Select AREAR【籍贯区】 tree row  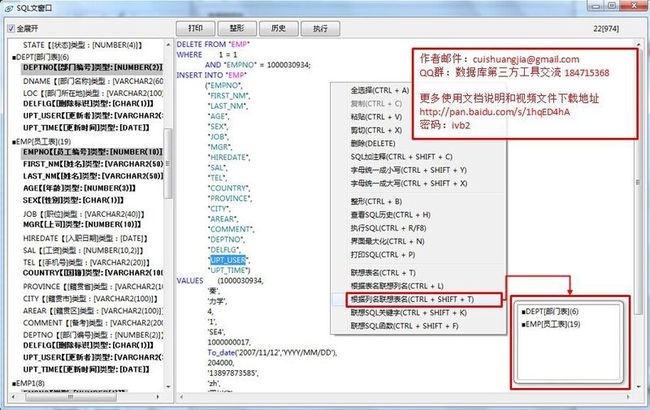(x=93, y=311)
